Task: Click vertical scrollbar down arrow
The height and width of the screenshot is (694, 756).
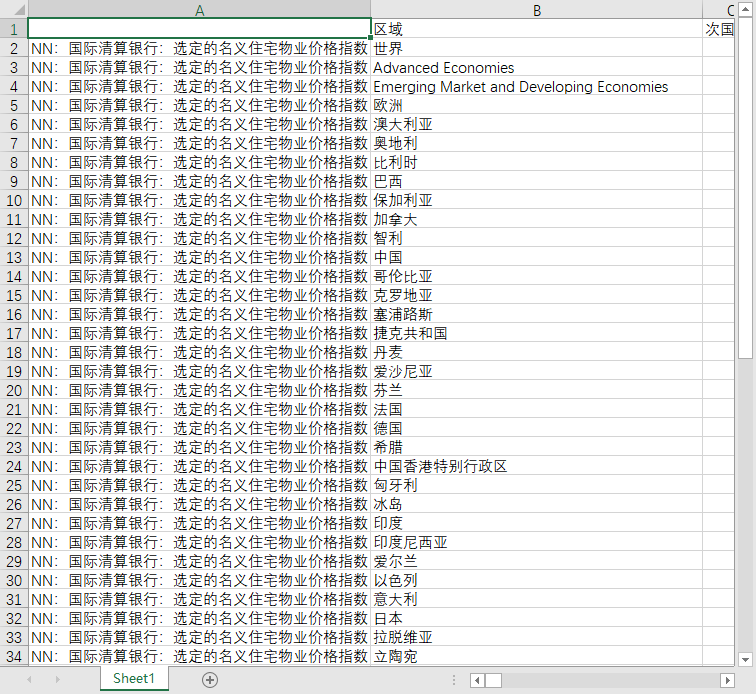Action: [x=745, y=659]
